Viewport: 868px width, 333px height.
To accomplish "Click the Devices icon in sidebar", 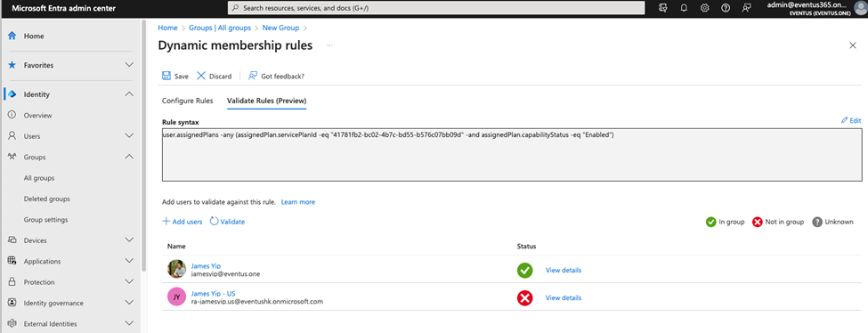I will pyautogui.click(x=12, y=240).
